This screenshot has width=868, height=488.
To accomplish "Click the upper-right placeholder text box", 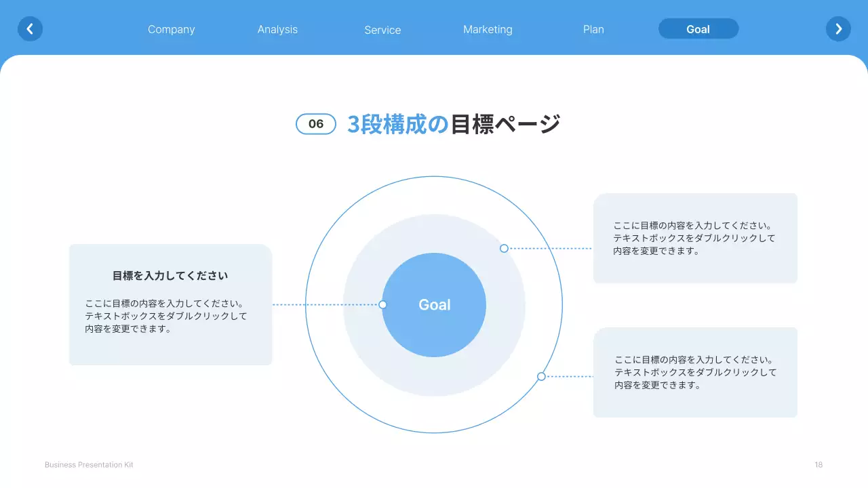I will pyautogui.click(x=695, y=238).
